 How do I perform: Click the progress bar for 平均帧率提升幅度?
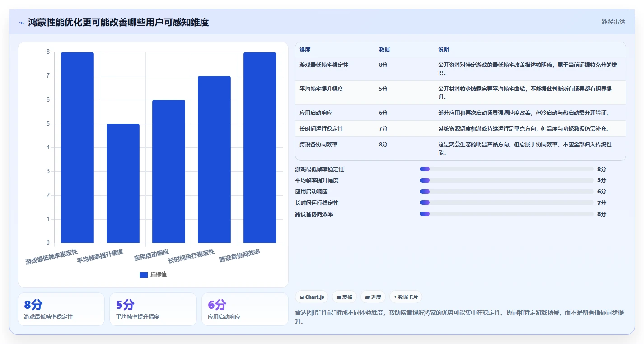click(x=507, y=180)
